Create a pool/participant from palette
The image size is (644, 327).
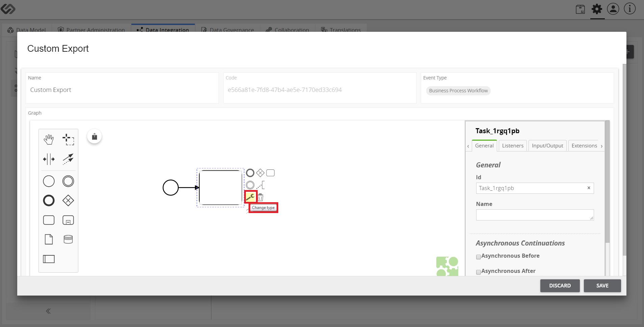[x=49, y=259]
